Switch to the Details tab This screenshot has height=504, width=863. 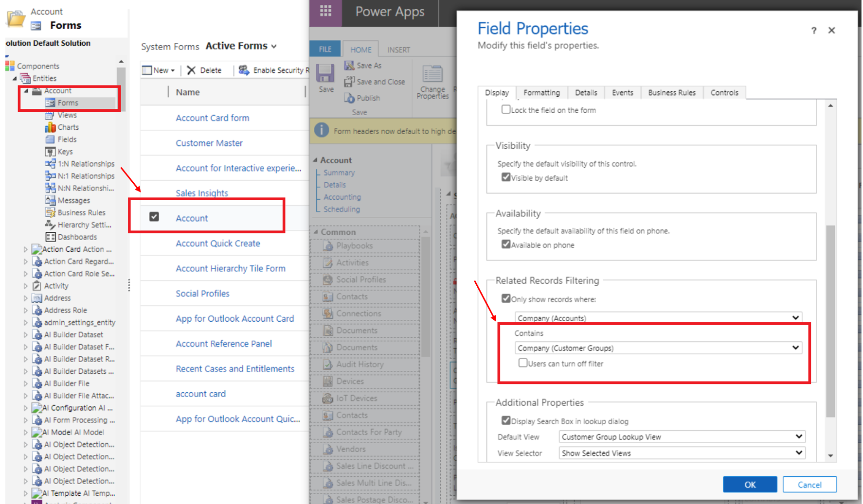[x=586, y=92]
